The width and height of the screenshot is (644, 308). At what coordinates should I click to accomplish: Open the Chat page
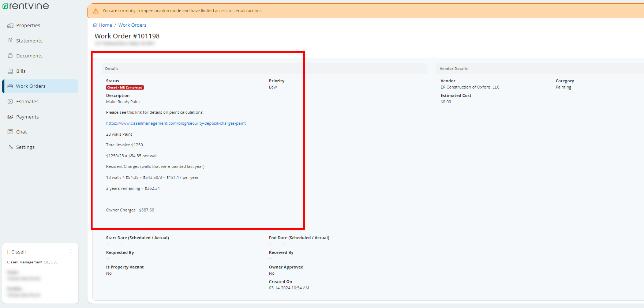(x=22, y=132)
